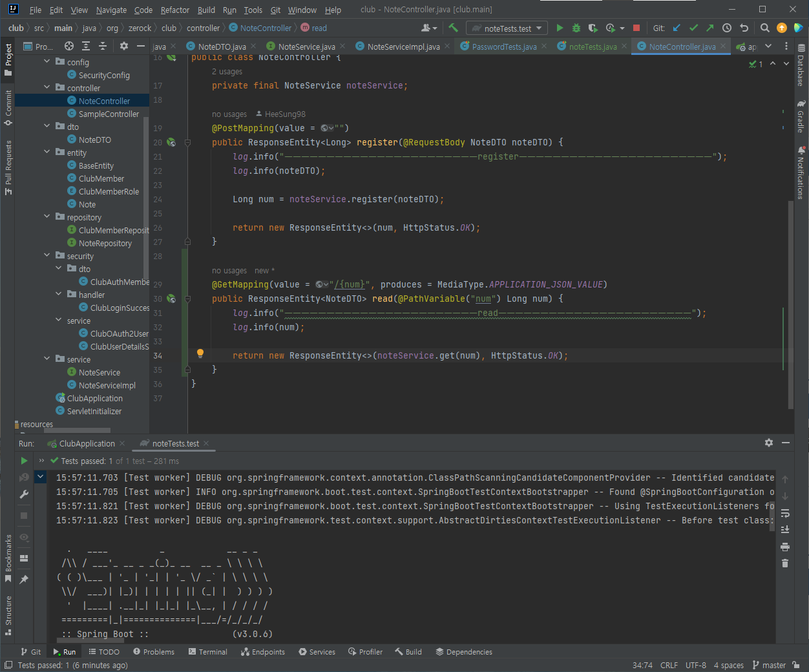The width and height of the screenshot is (809, 672).
Task: Click intention lightbulb on line 34
Action: [200, 353]
